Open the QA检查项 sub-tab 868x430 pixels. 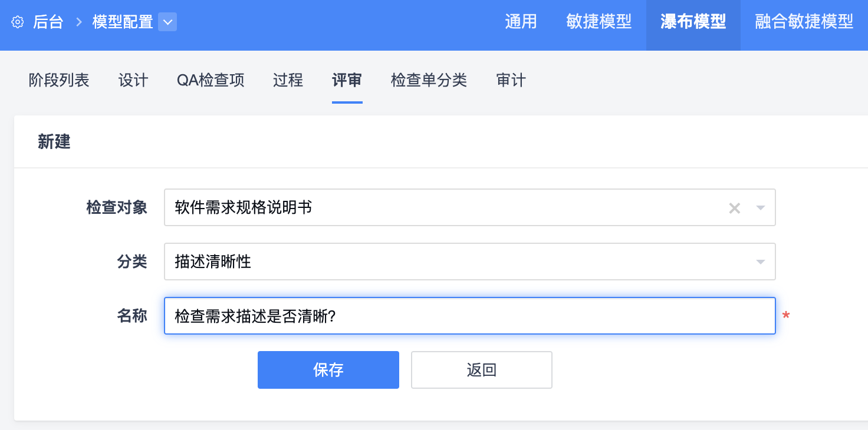click(x=211, y=80)
